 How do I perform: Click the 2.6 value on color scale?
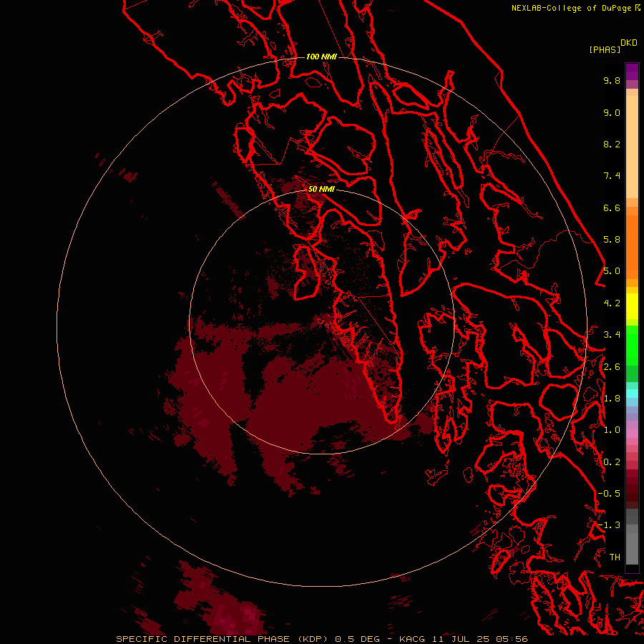pyautogui.click(x=612, y=367)
